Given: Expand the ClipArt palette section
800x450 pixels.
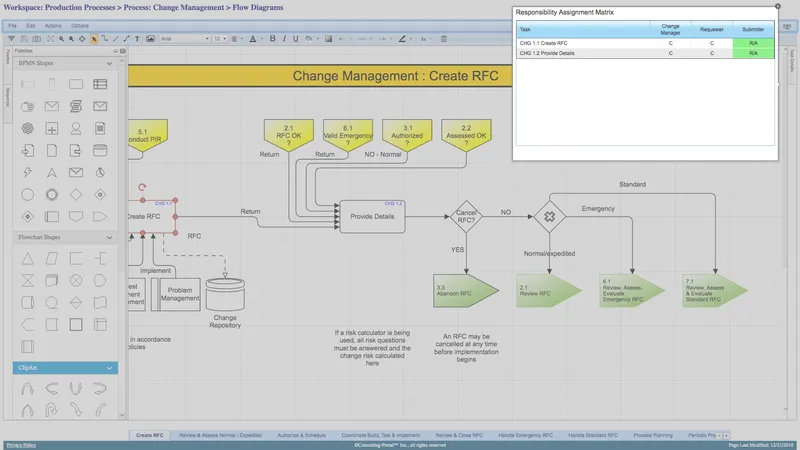Looking at the screenshot, I should tap(109, 368).
